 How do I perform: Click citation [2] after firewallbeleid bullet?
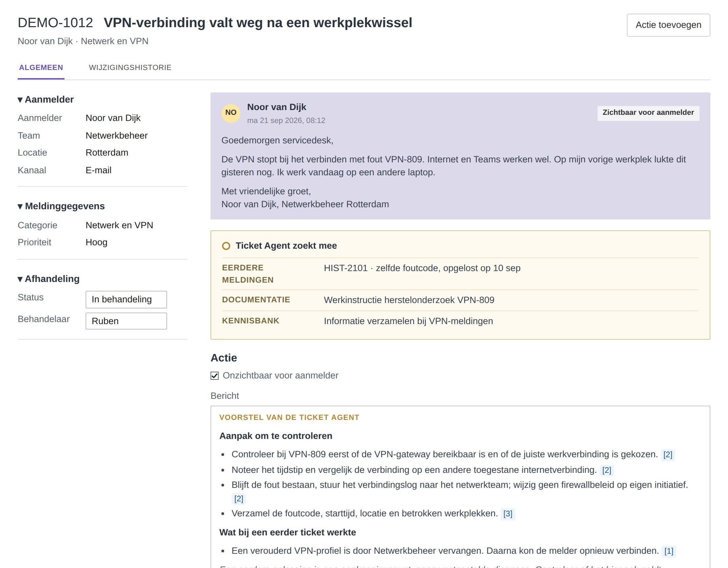(x=239, y=499)
